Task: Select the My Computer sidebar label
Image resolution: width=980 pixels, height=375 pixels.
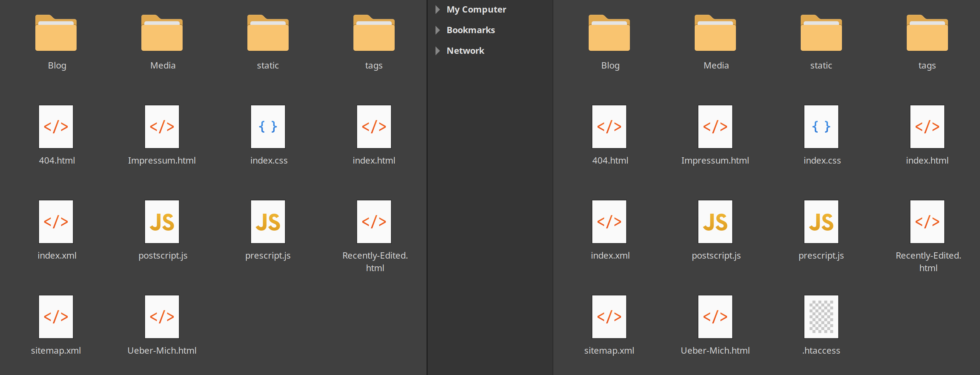Action: (x=476, y=10)
